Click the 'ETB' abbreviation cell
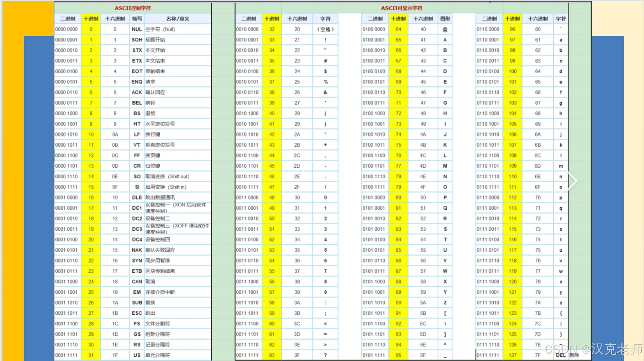Screen dimensions: 644x361 pyautogui.click(x=137, y=271)
